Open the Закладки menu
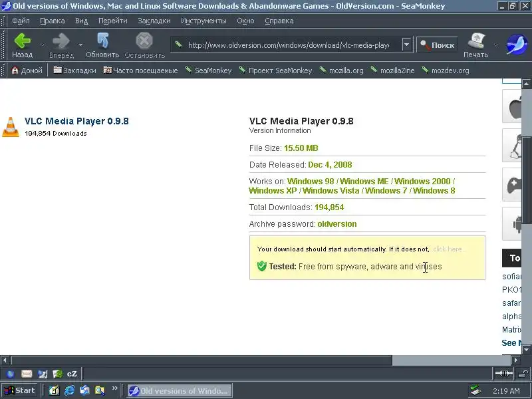Image resolution: width=532 pixels, height=399 pixels. (x=154, y=21)
